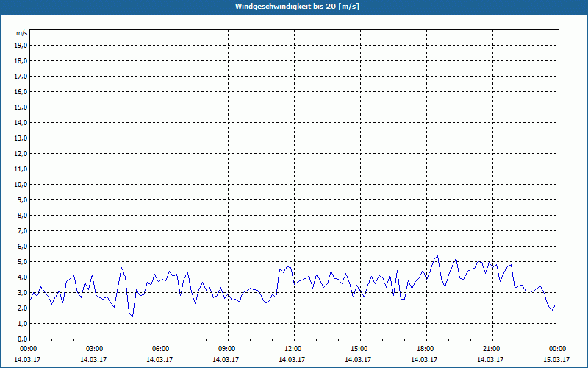The image size is (588, 368).
Task: Pick the "8,0" y-axis label
Action: pyautogui.click(x=22, y=215)
